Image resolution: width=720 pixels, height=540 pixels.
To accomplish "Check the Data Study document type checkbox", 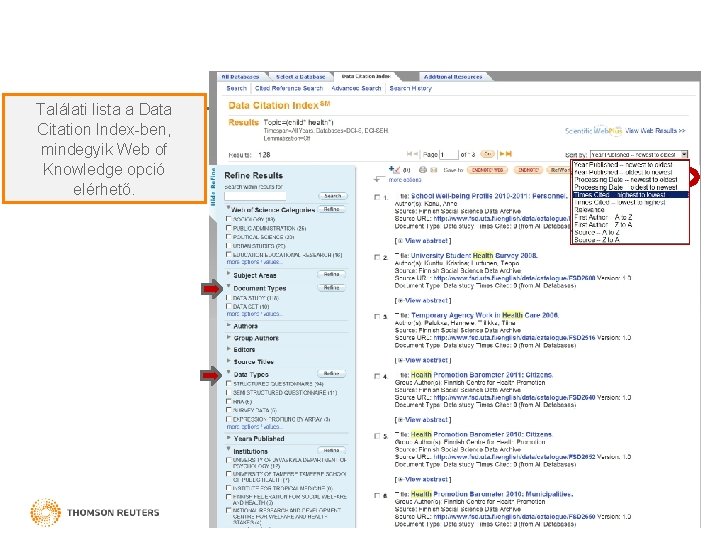I will [x=228, y=298].
